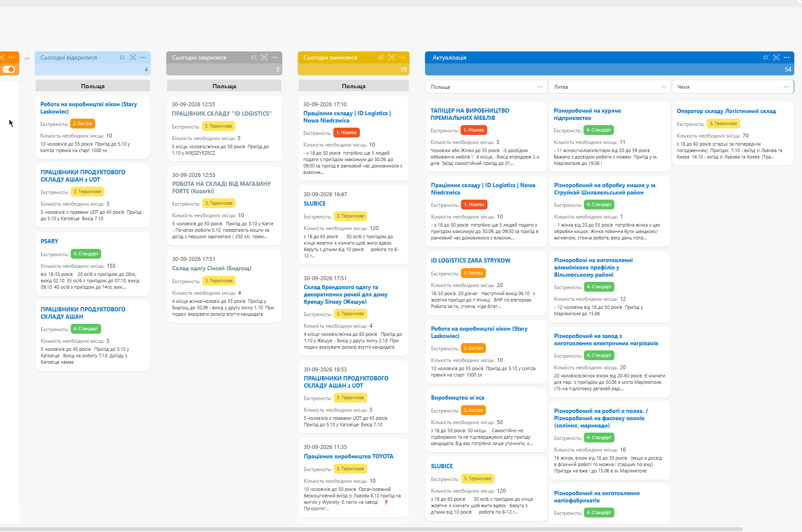Collapse the 'Сьогодні відкрилися' column
This screenshot has height=532, width=802.
tap(123, 57)
